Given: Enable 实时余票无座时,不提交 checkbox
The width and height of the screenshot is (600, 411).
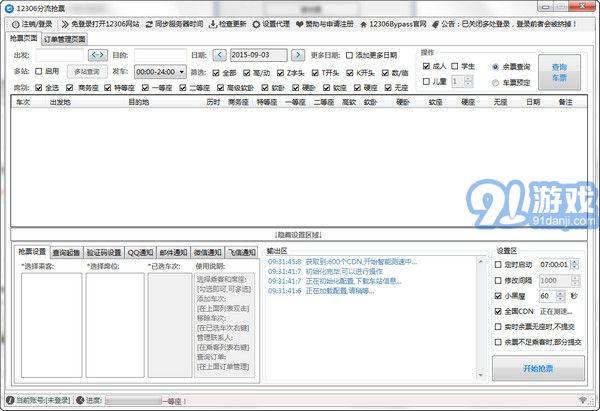Looking at the screenshot, I should tap(498, 326).
